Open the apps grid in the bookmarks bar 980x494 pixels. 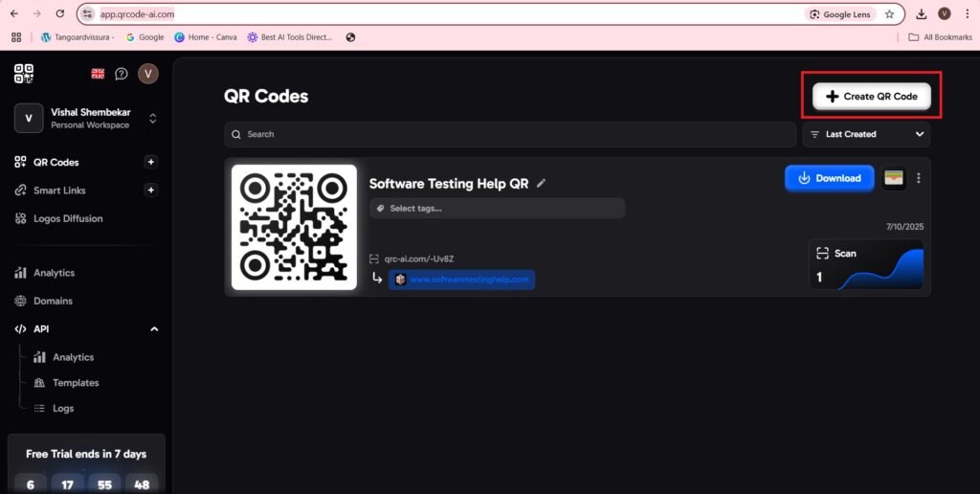pyautogui.click(x=16, y=37)
